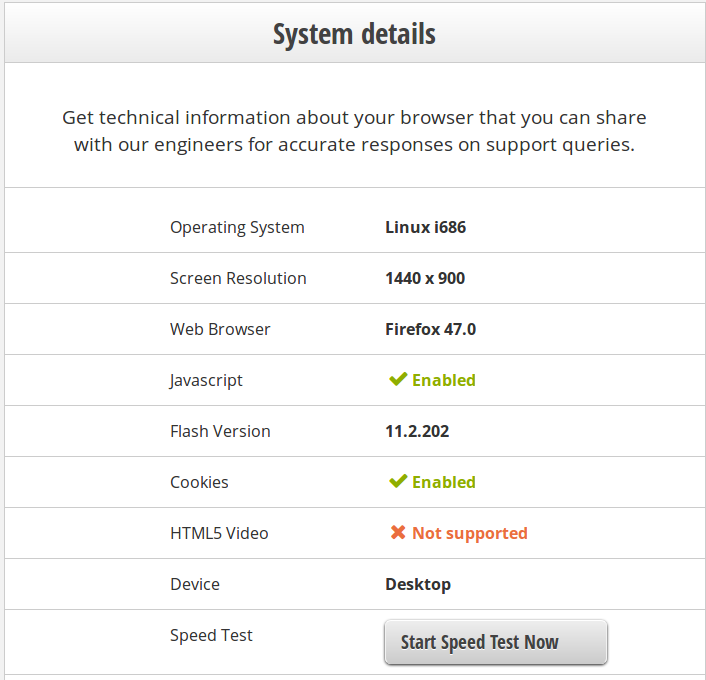Screen dimensions: 706x680
Task: Select the Linux i686 value
Action: [425, 227]
